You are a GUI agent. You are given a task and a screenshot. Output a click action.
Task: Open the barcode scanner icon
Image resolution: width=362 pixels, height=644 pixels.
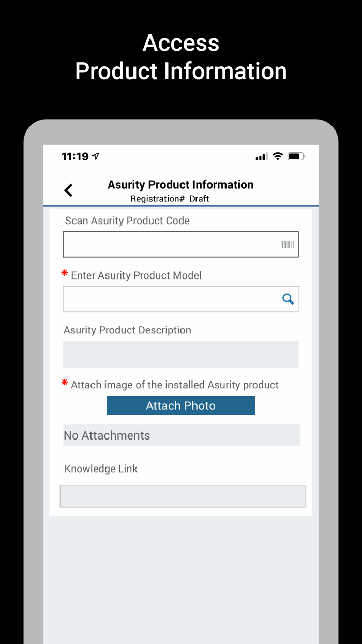(288, 244)
